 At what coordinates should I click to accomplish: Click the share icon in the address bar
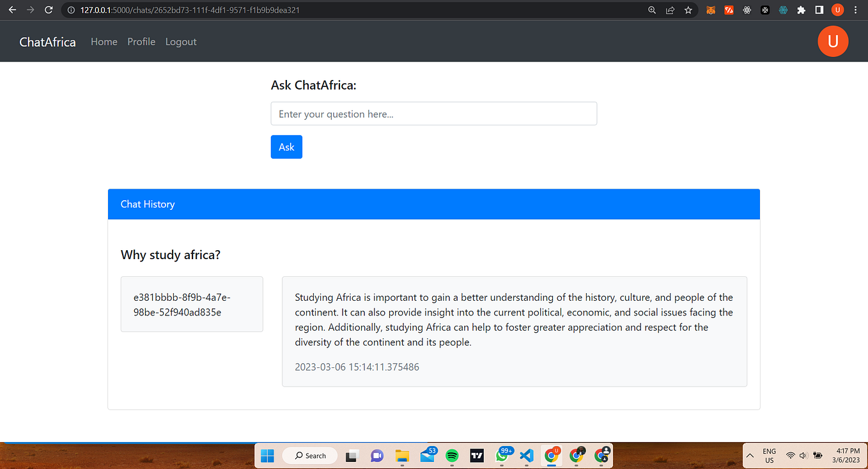(670, 10)
